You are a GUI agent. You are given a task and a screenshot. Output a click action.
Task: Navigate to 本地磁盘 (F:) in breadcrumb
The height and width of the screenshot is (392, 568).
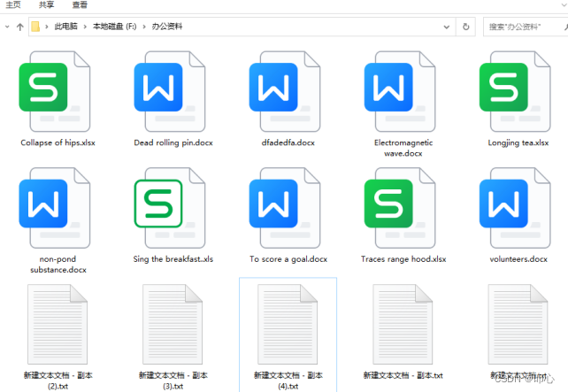114,27
